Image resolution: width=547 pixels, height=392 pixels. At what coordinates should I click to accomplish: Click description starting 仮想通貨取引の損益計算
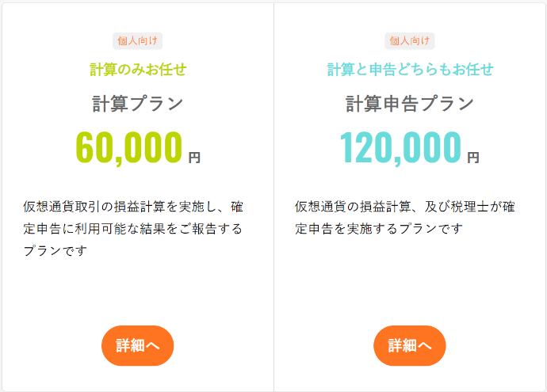pyautogui.click(x=133, y=228)
